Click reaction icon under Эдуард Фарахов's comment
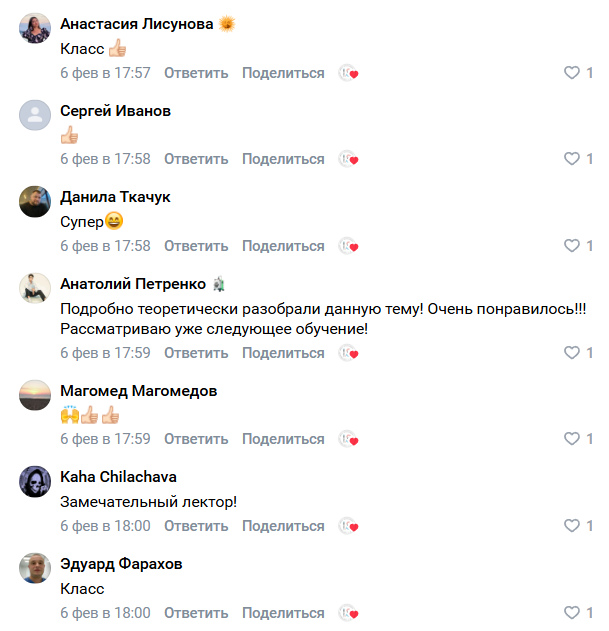 348,613
